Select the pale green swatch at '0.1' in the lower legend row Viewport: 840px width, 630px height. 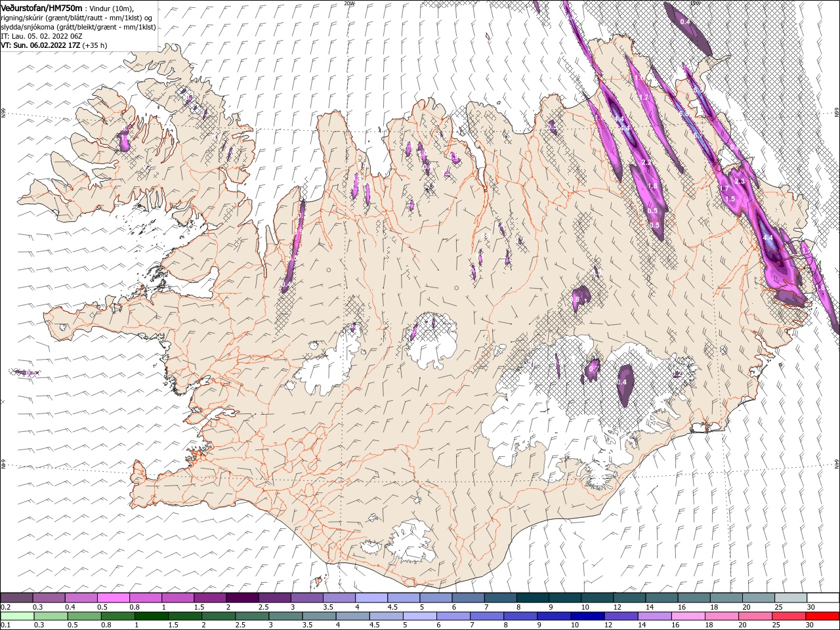17,616
